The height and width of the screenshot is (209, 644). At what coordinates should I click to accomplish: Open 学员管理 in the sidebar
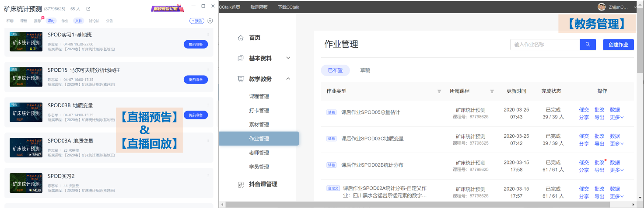pyautogui.click(x=259, y=167)
